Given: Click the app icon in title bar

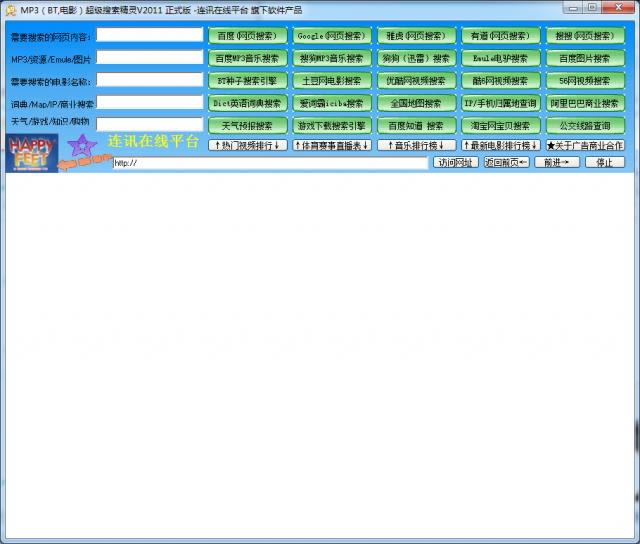Looking at the screenshot, I should point(11,10).
